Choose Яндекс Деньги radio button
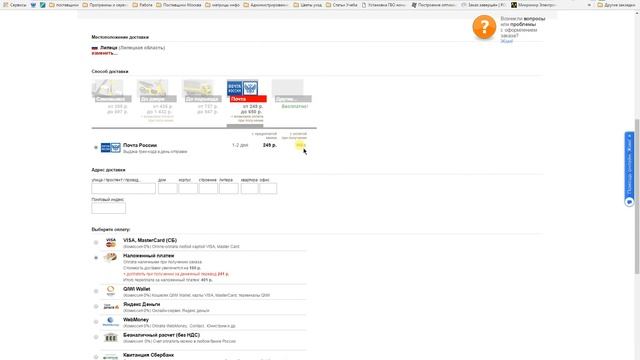The width and height of the screenshot is (640, 360). click(x=96, y=307)
